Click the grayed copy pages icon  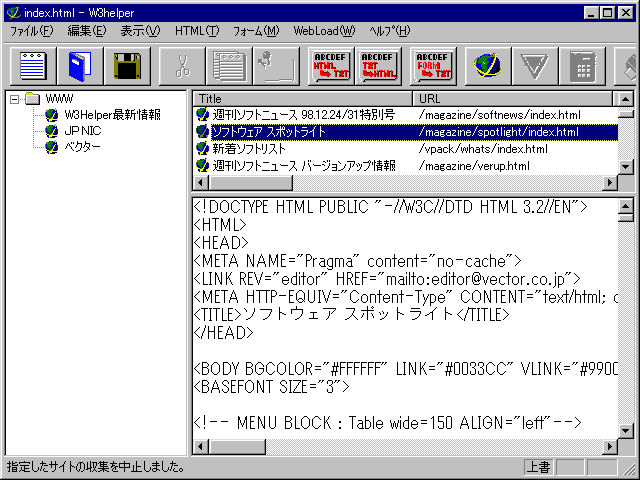229,66
